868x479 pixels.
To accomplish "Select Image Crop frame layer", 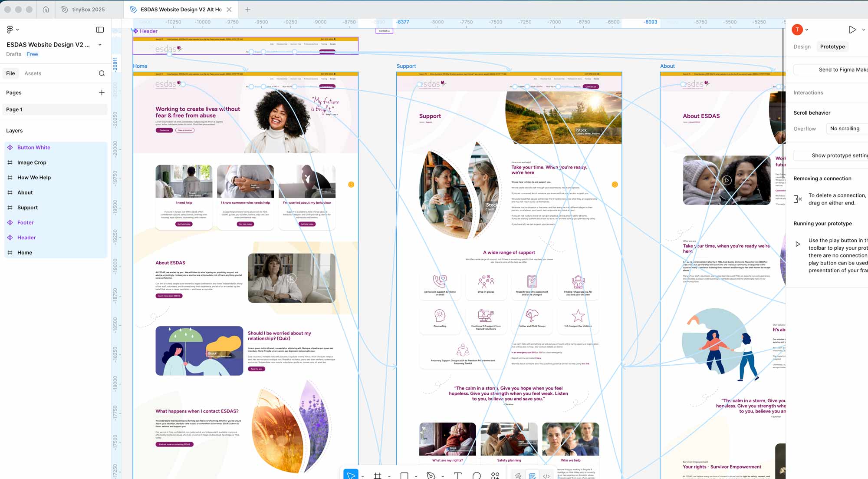I will (56, 162).
